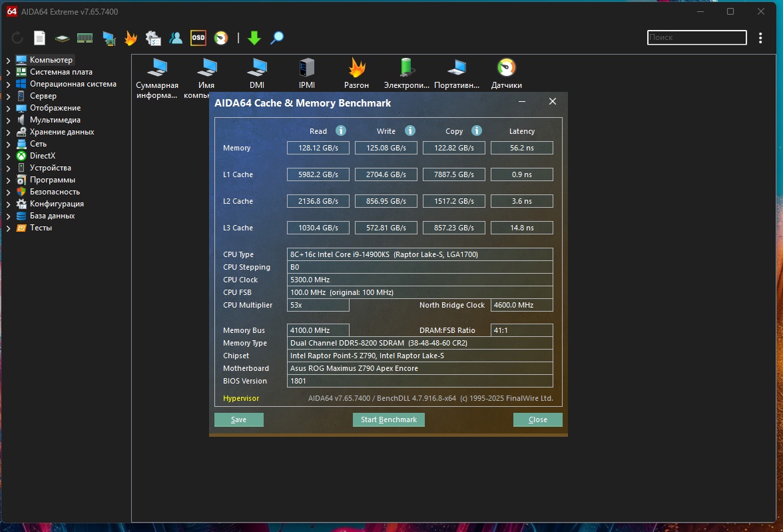Select Устройства in the tree

click(x=50, y=168)
